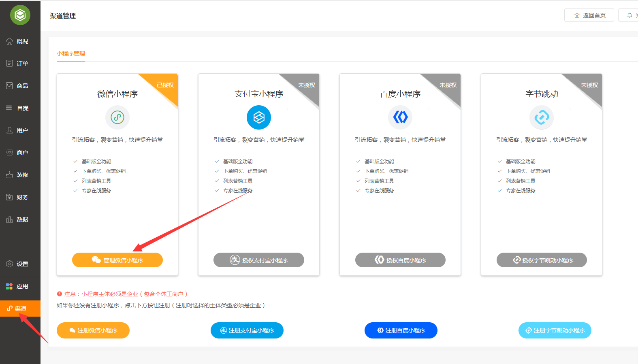Click the 授权百度小程序 button
Image resolution: width=638 pixels, height=364 pixels.
(400, 260)
